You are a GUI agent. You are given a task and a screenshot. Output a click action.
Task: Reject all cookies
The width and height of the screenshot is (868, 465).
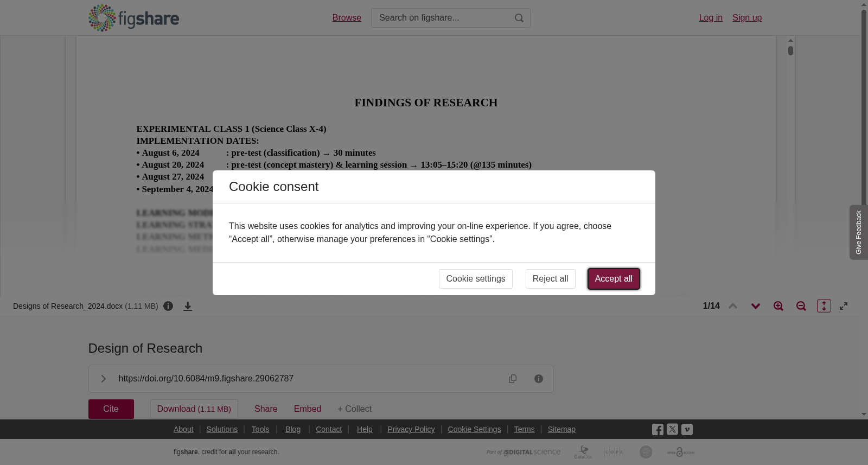point(550,279)
